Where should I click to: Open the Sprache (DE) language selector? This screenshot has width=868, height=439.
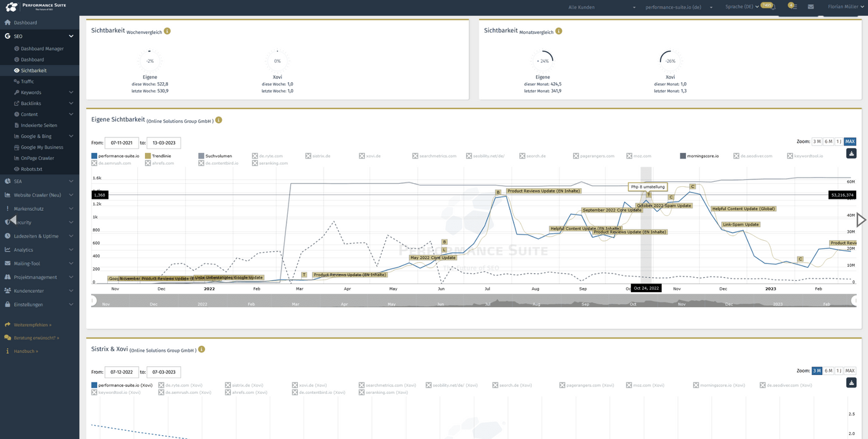pyautogui.click(x=742, y=7)
